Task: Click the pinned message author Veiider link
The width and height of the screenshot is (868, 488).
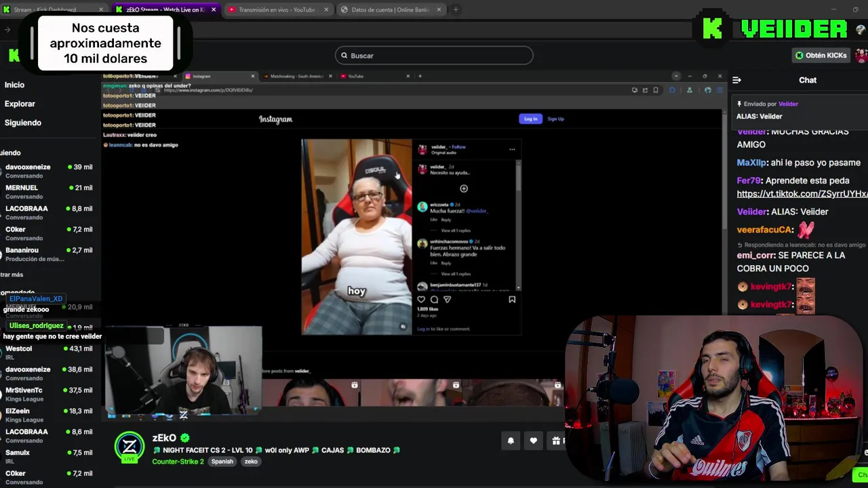Action: 788,104
